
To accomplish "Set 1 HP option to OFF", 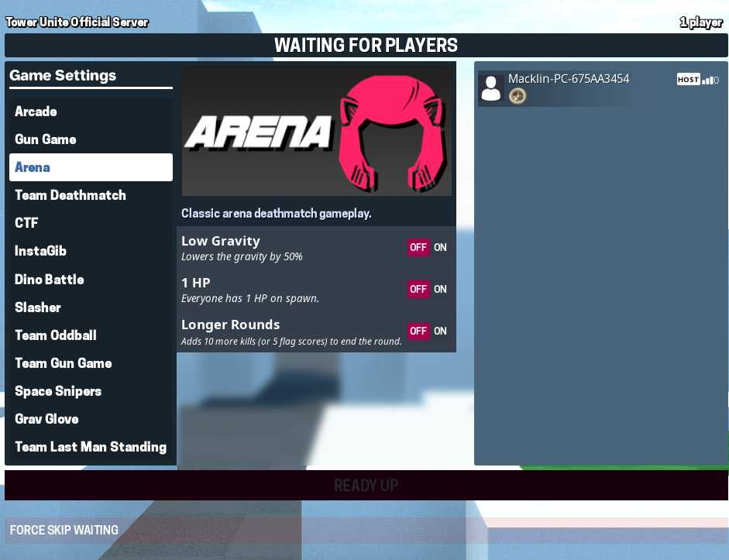I will pos(418,289).
